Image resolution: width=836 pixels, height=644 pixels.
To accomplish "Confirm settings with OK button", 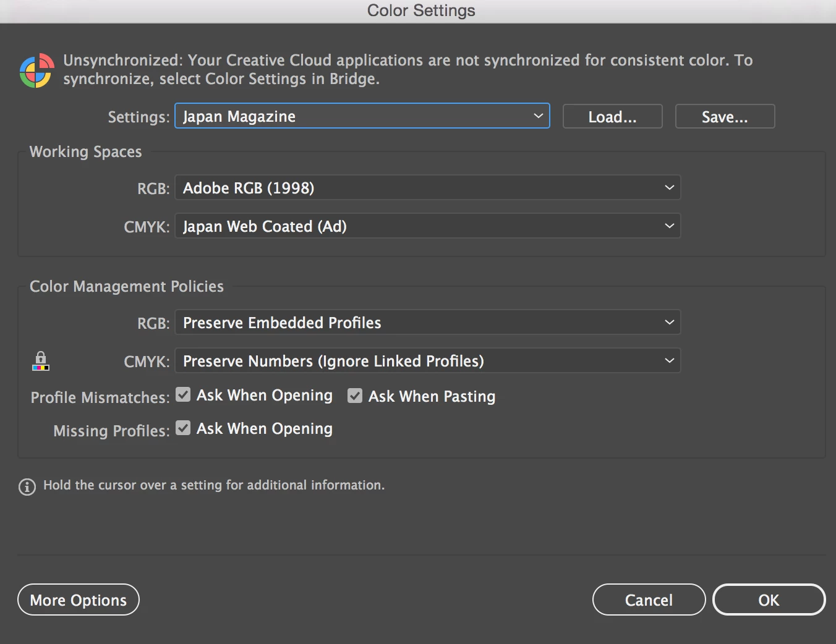I will pyautogui.click(x=769, y=600).
